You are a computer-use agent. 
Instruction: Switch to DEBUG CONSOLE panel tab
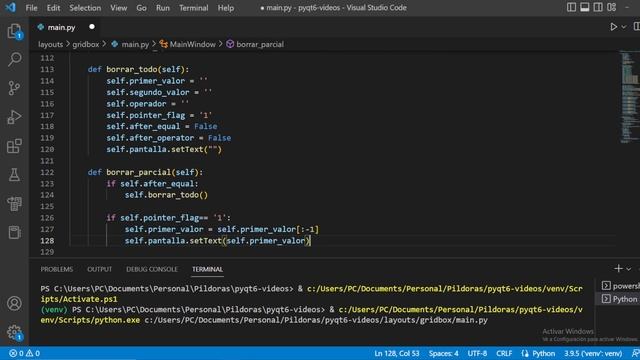[x=152, y=269]
